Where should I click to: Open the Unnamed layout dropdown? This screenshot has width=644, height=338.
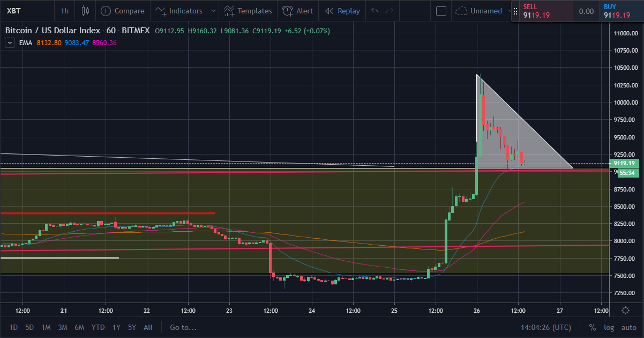pyautogui.click(x=480, y=11)
